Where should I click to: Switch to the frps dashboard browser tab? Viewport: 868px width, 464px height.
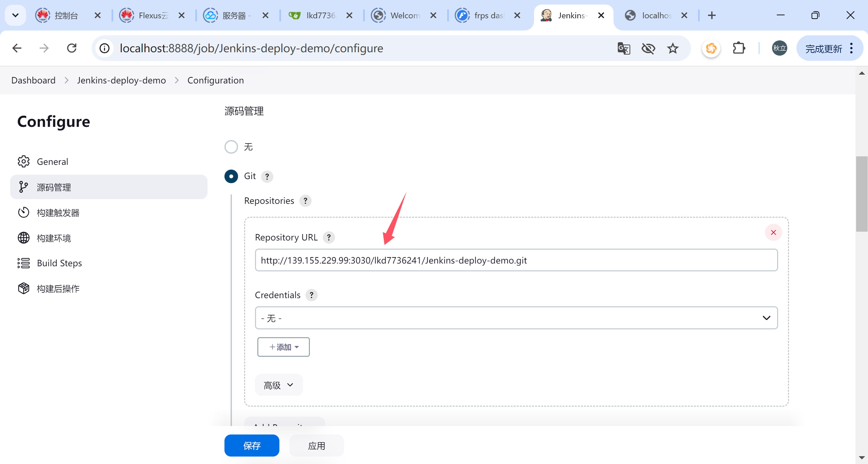[x=488, y=16]
